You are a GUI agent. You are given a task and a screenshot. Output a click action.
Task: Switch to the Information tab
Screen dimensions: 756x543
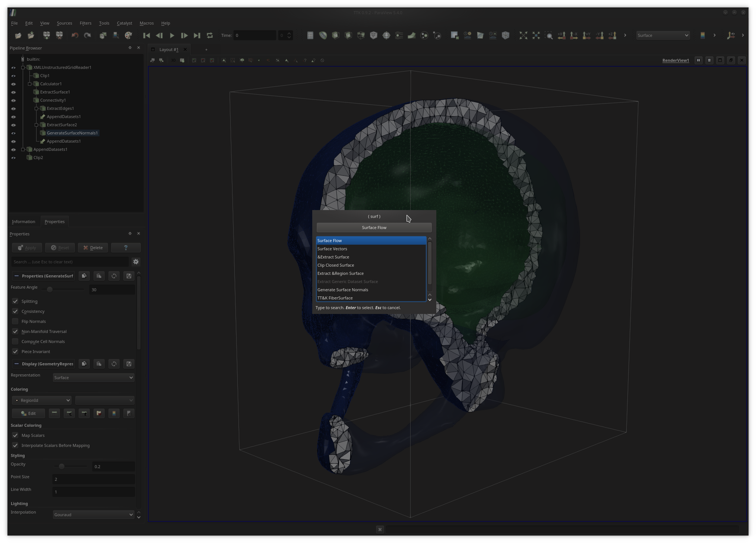23,222
